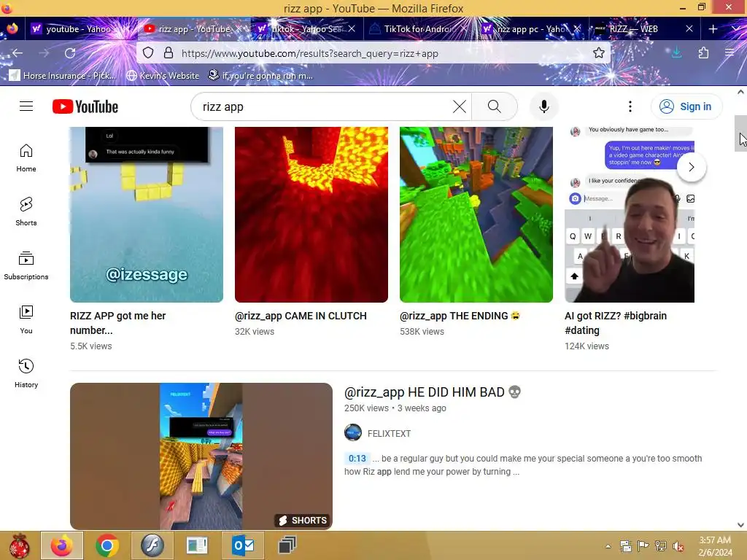The width and height of the screenshot is (747, 560).
Task: Go back with the browser back arrow
Action: click(x=18, y=52)
